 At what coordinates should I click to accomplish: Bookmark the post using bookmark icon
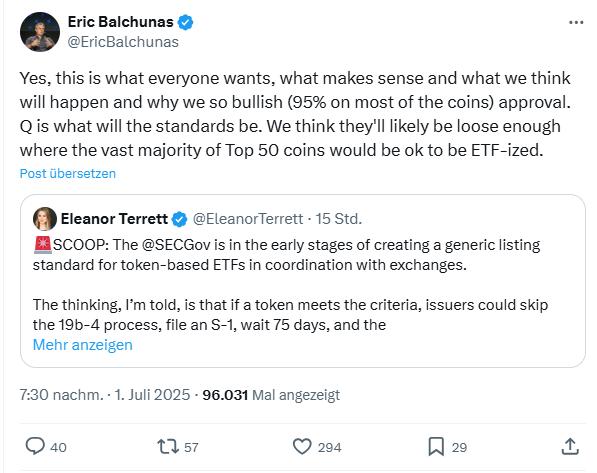pyautogui.click(x=436, y=446)
